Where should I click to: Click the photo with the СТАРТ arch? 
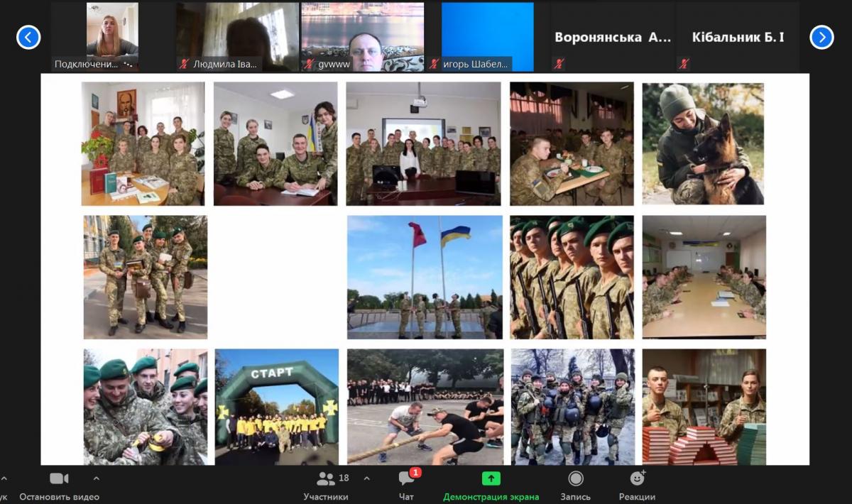pyautogui.click(x=277, y=407)
